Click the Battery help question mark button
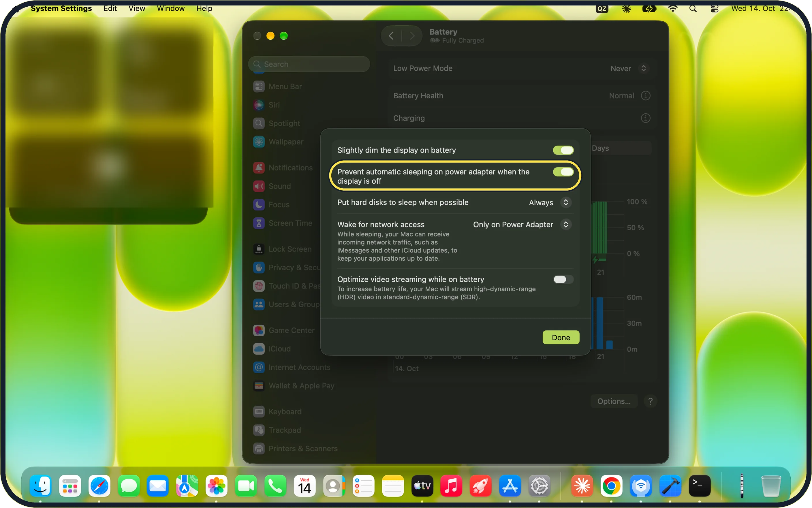The image size is (812, 508). [x=650, y=401]
